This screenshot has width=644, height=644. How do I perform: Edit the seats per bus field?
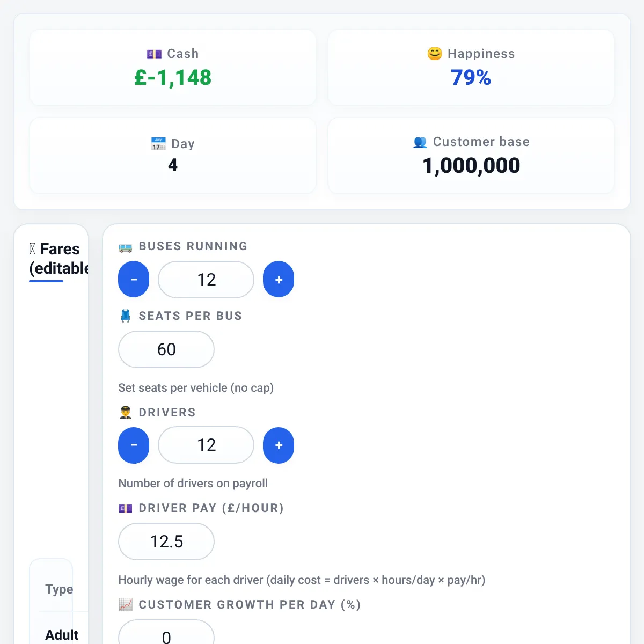166,349
